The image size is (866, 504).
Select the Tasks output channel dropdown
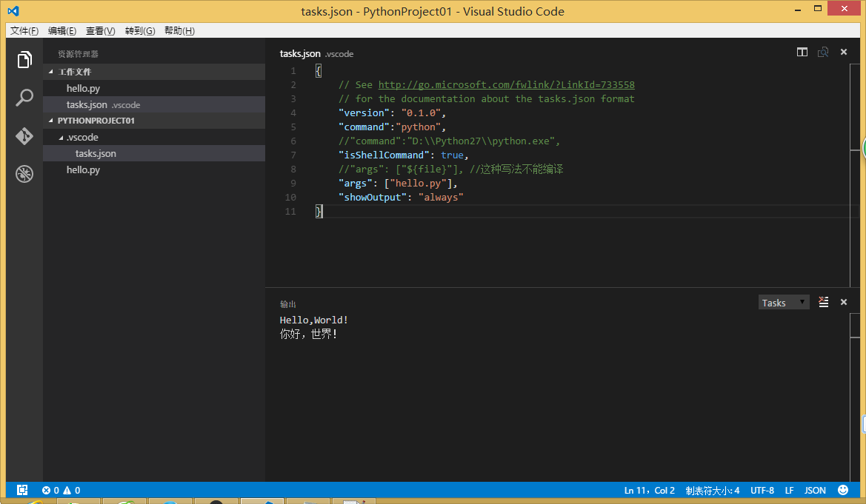pos(784,303)
